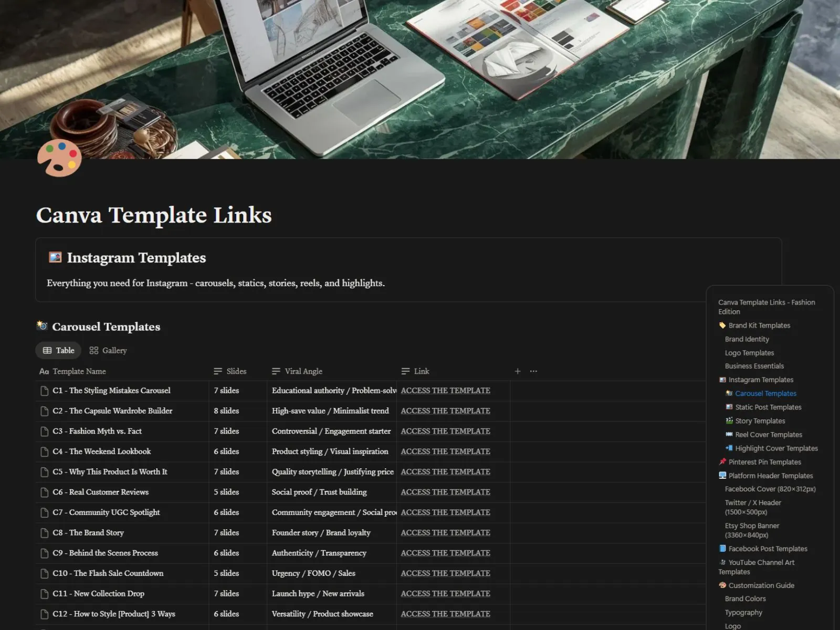Go to Brand Colors outline entry
Screen dimensions: 840x630
pos(745,598)
